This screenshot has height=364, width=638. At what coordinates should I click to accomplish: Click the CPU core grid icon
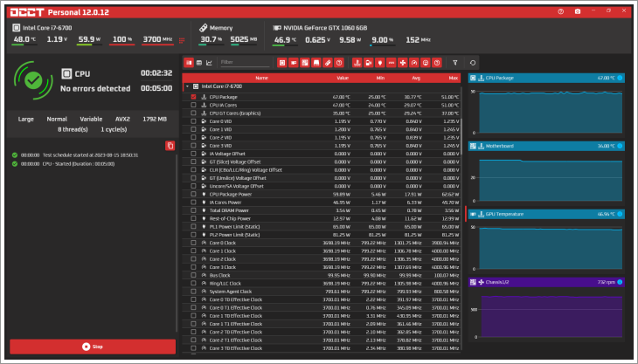pos(182,40)
